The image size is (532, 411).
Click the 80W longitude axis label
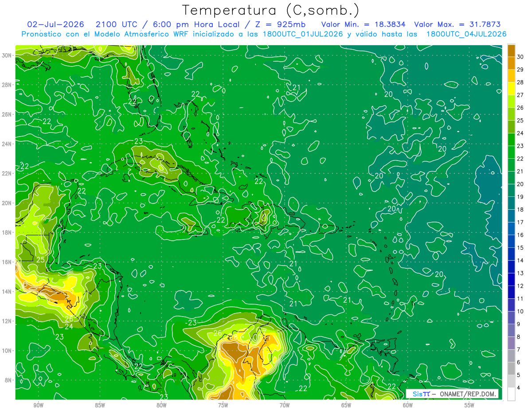(x=161, y=405)
